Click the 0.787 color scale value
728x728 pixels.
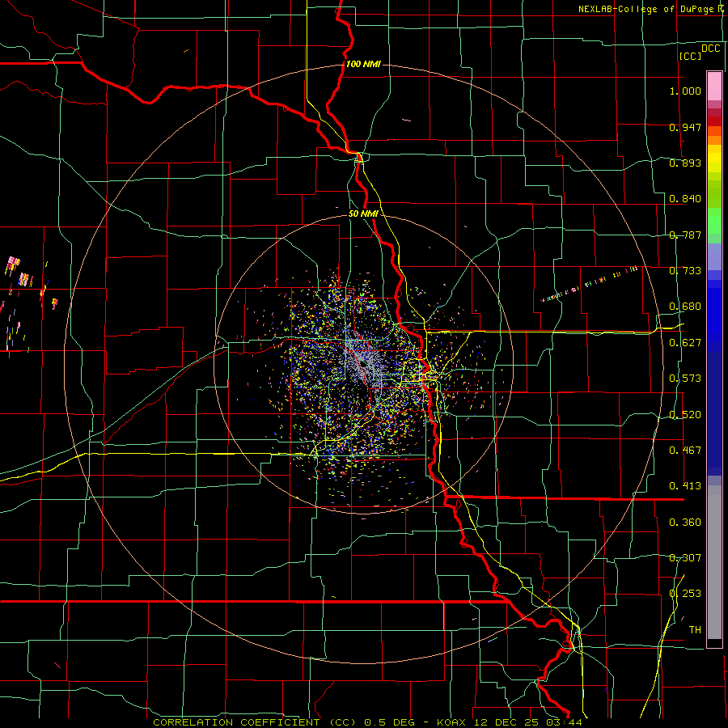(685, 235)
